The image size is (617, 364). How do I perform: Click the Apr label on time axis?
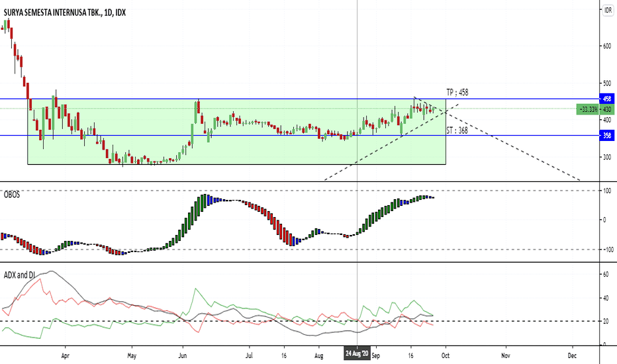pos(66,356)
